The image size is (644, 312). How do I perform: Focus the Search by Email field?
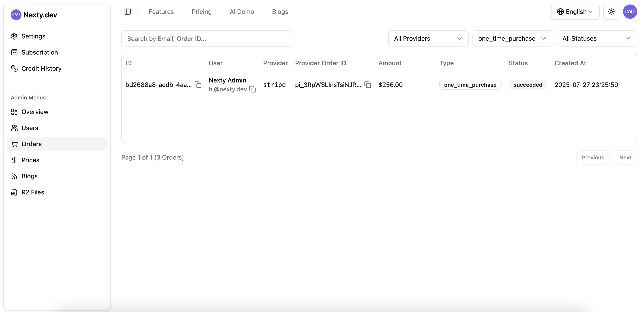[207, 38]
